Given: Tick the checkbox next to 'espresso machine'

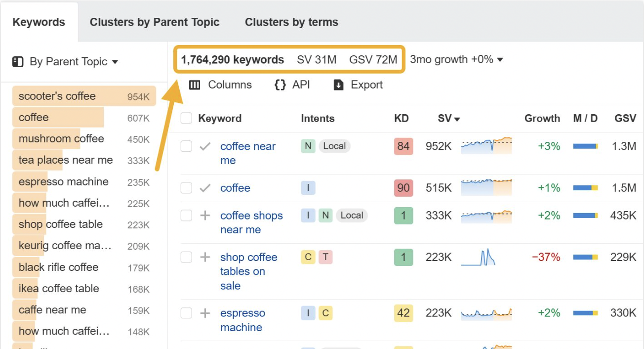Looking at the screenshot, I should pyautogui.click(x=187, y=313).
